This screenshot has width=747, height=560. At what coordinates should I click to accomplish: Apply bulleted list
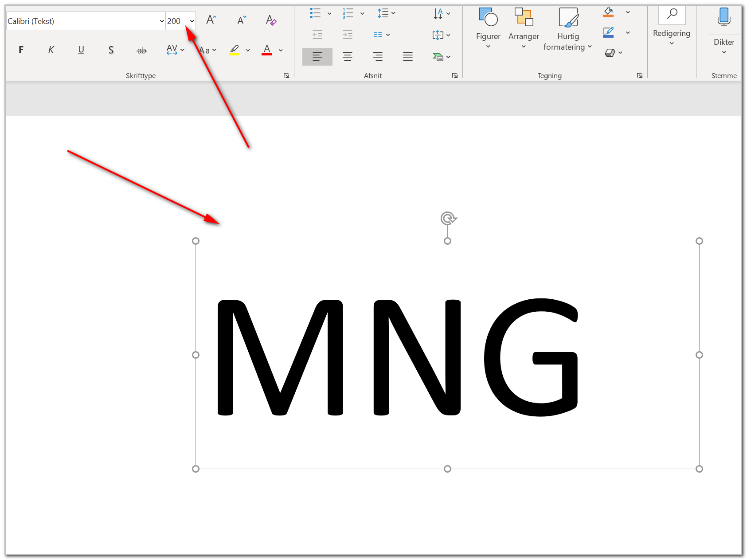coord(315,13)
